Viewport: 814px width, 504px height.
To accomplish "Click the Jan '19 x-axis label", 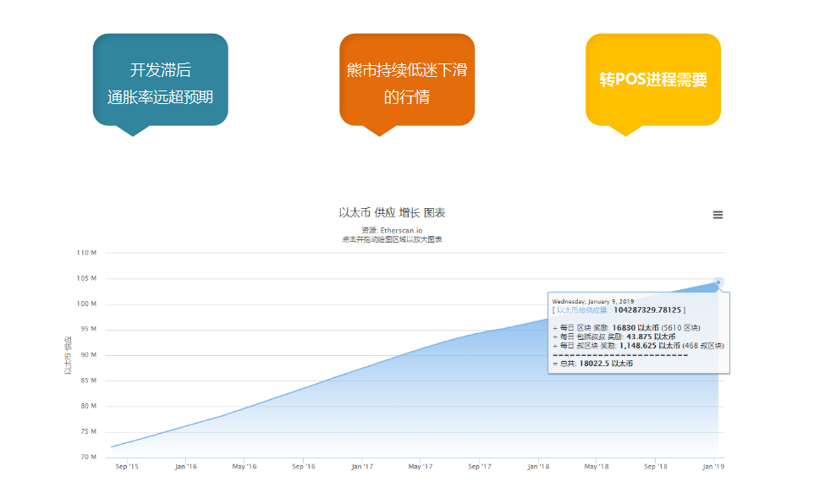I will pos(714,466).
